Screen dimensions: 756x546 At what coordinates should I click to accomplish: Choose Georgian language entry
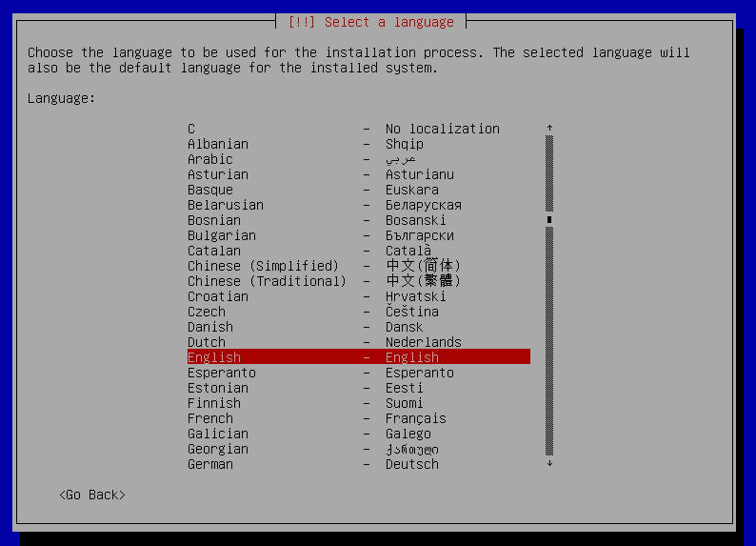359,449
